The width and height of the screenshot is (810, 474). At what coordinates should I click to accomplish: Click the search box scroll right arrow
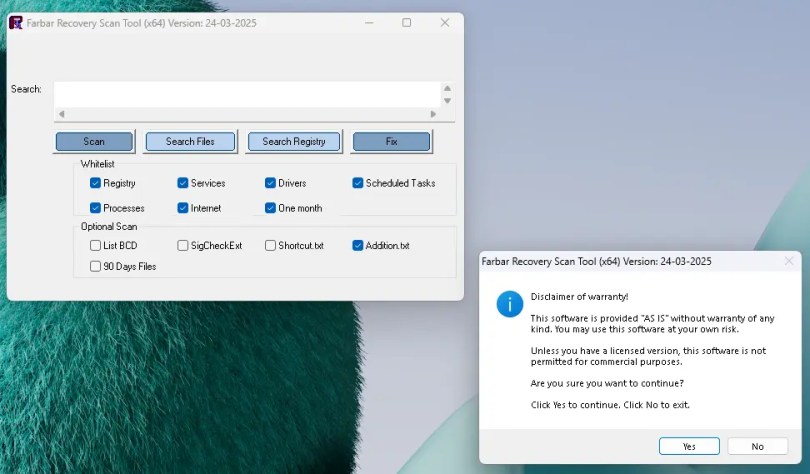coord(433,114)
